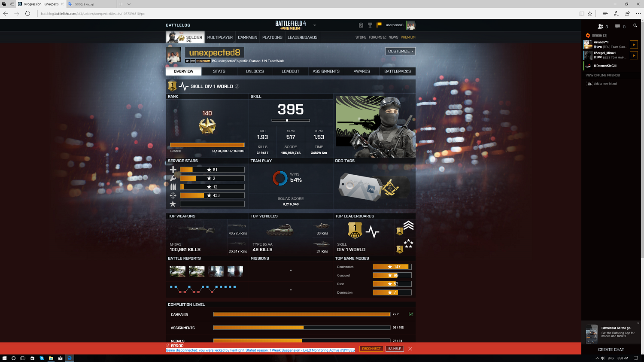644x362 pixels.
Task: Switch to the Stats tab
Action: pos(219,71)
